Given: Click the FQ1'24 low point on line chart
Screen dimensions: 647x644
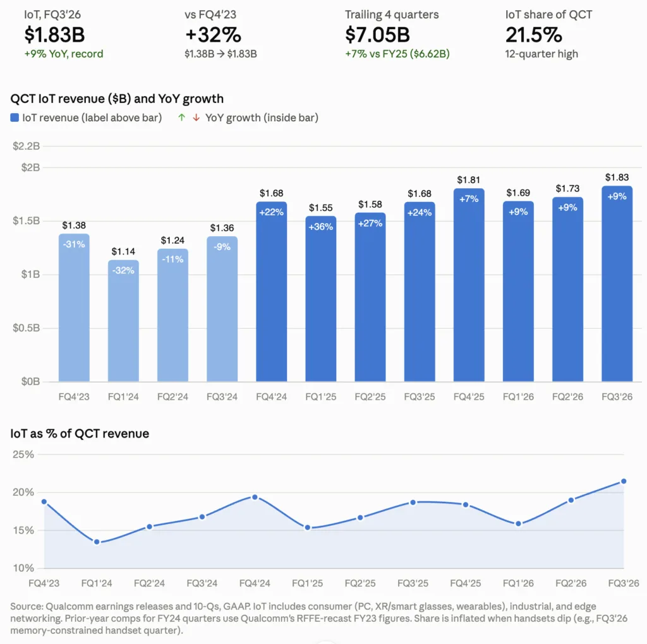Looking at the screenshot, I should click(97, 542).
